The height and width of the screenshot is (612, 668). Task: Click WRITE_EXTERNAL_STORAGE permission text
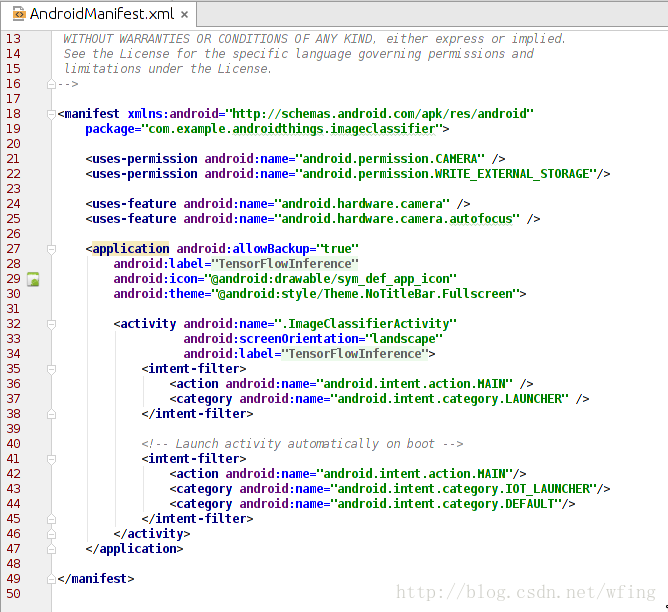(x=513, y=174)
